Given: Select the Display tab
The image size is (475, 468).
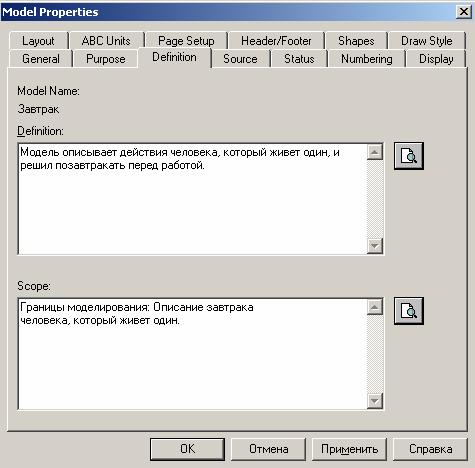Looking at the screenshot, I should point(436,59).
